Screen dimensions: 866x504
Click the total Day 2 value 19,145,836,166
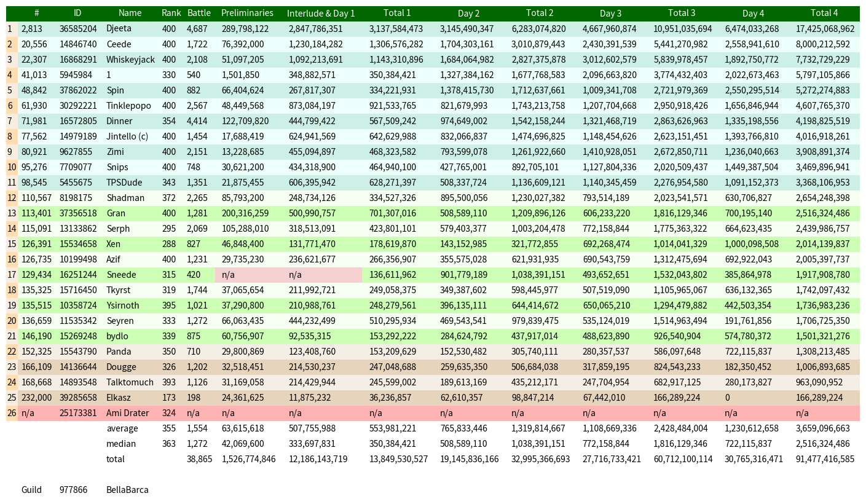pyautogui.click(x=470, y=459)
